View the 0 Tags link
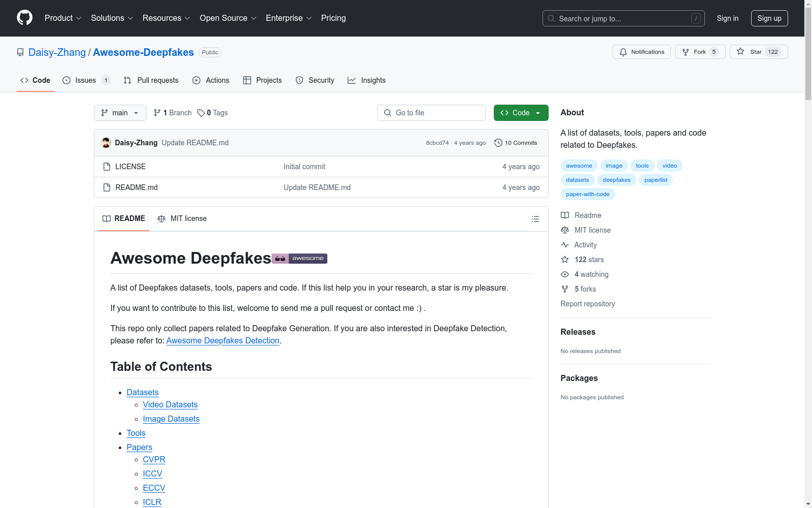 (x=213, y=113)
